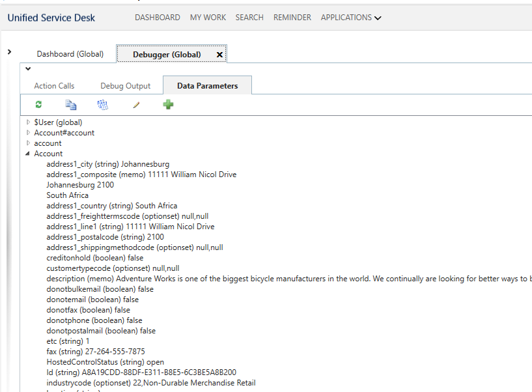532x392 pixels.
Task: Click the copy data parameters icon
Action: 70,104
